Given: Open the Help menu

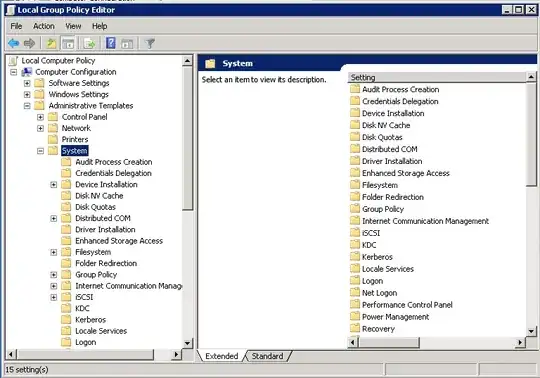Looking at the screenshot, I should coord(100,26).
